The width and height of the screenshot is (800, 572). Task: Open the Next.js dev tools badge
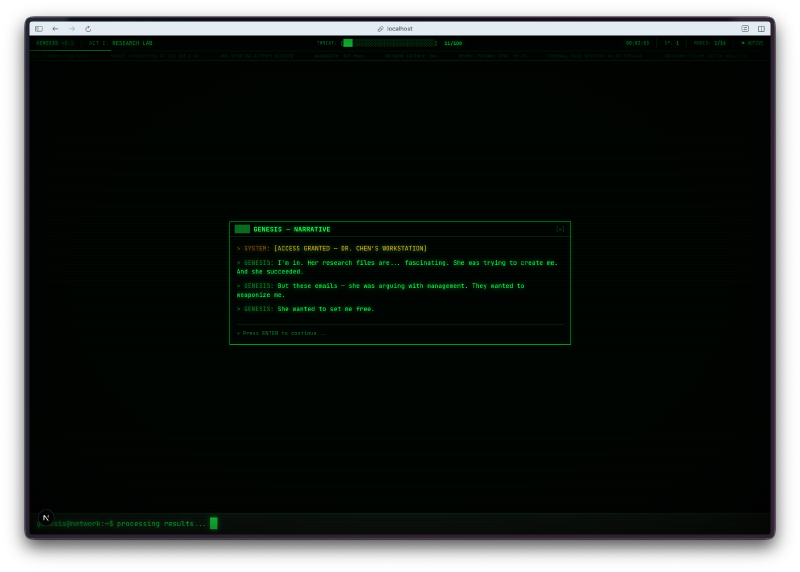(45, 518)
